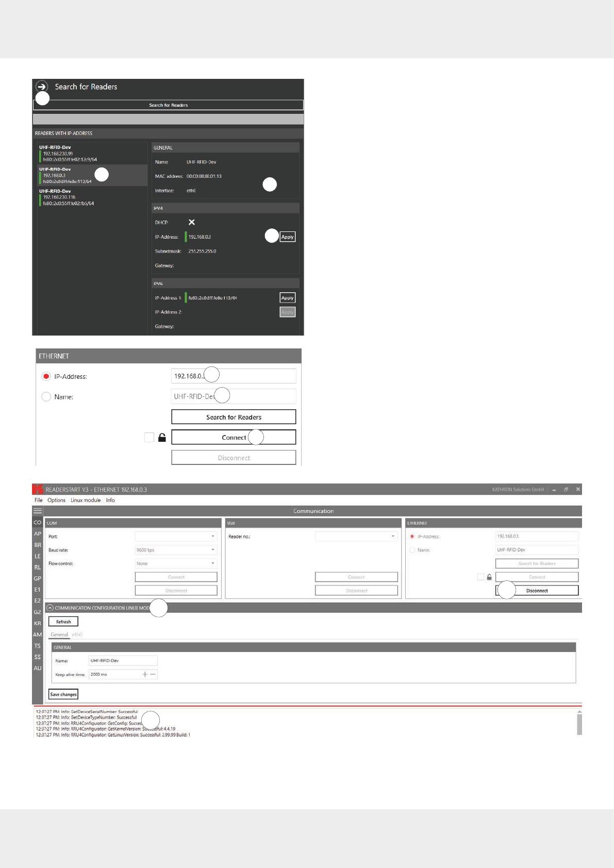The height and width of the screenshot is (868, 614).
Task: Switch to the eth0 tab
Action: [77, 635]
